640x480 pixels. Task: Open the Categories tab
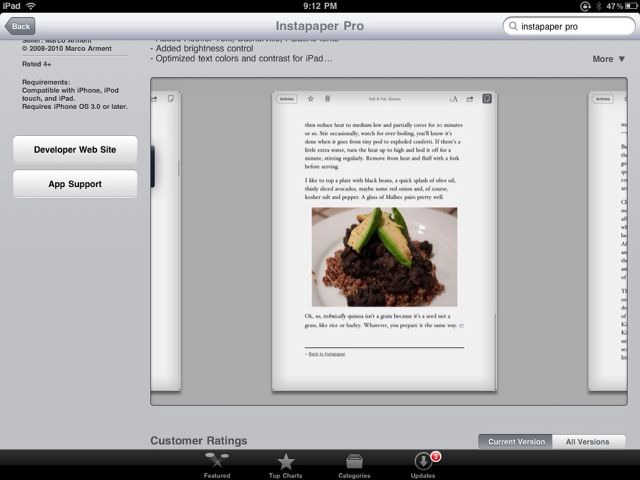(354, 465)
